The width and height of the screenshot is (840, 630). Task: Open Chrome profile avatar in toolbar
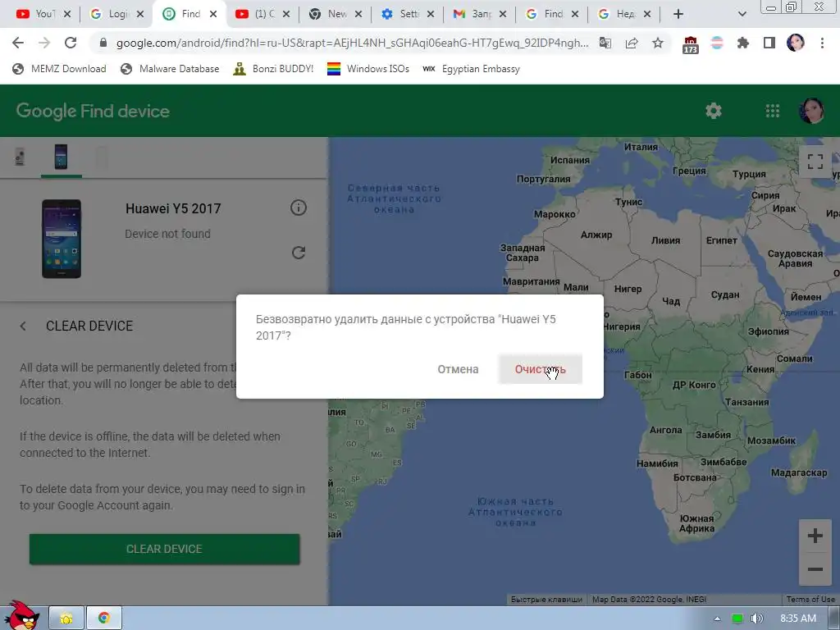coord(795,43)
